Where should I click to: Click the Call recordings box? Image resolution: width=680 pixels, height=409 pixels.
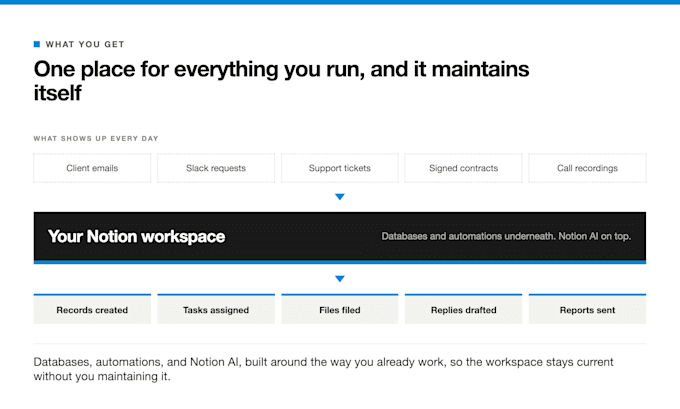587,168
